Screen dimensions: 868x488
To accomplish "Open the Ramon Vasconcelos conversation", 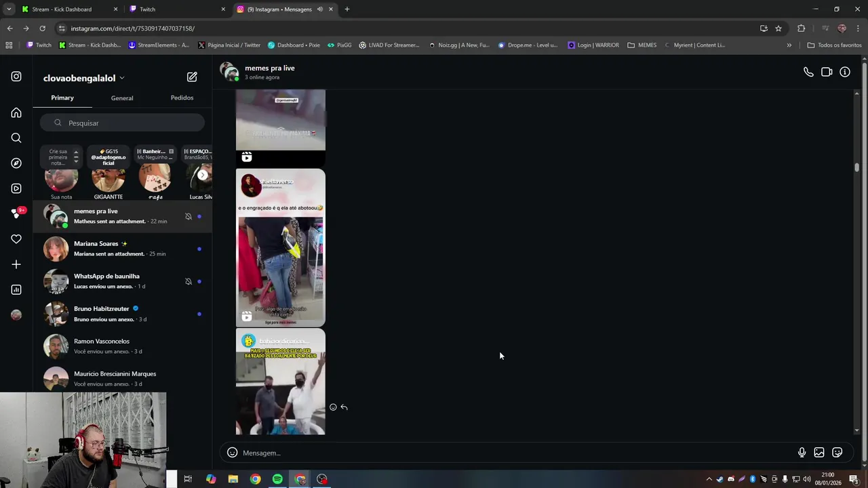I will tap(123, 346).
